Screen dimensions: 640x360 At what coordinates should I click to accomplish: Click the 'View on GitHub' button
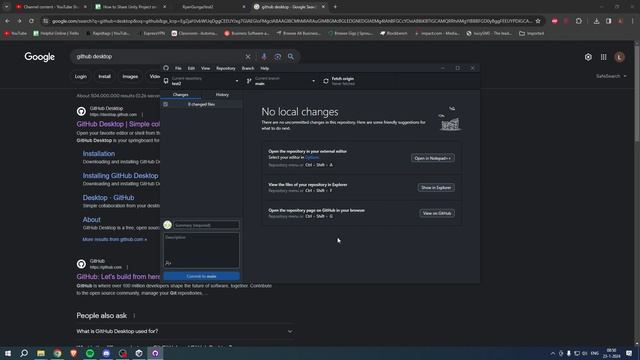coord(437,213)
